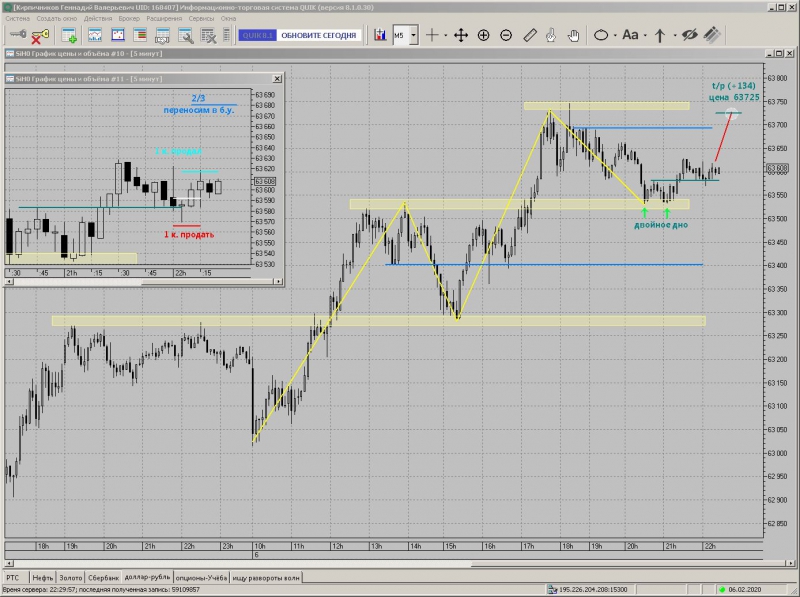Click the двойное дно label on the chart
Image resolution: width=800 pixels, height=597 pixels.
tap(661, 225)
